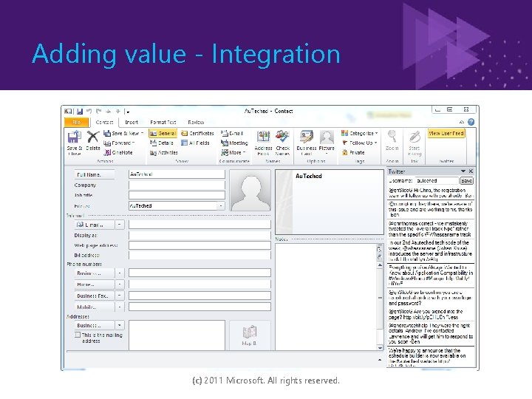532x399 pixels.
Task: Open Outlook help question mark icon
Action: click(471, 122)
